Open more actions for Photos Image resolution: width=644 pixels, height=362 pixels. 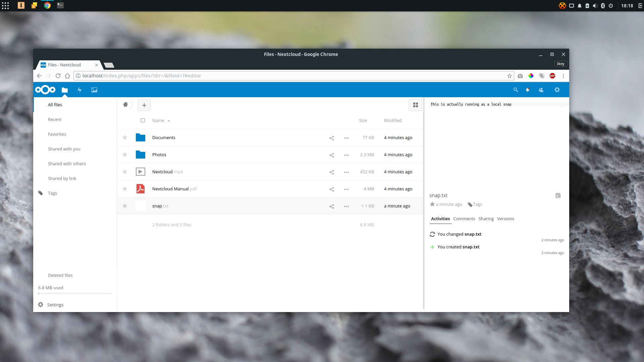pyautogui.click(x=346, y=155)
